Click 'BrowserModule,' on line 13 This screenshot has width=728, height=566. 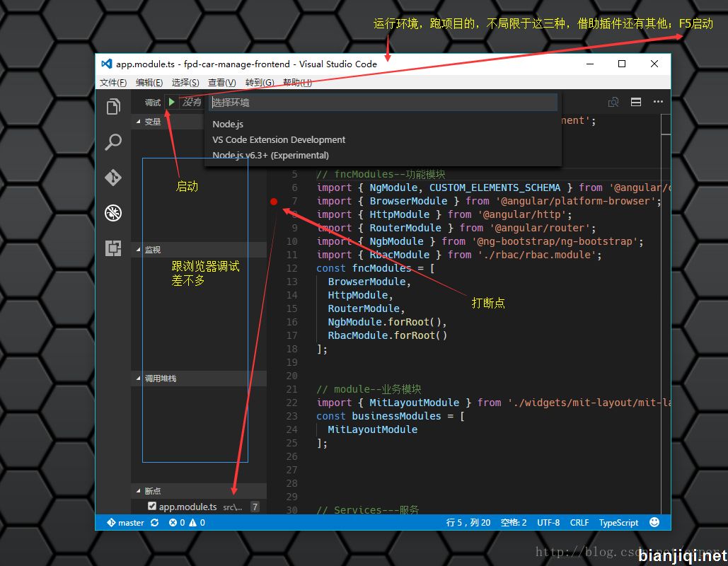(369, 282)
